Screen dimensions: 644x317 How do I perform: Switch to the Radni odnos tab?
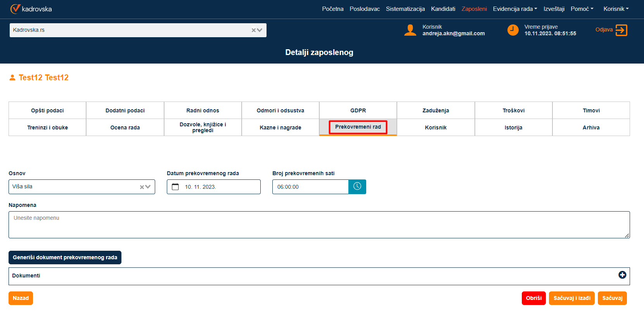(x=203, y=110)
